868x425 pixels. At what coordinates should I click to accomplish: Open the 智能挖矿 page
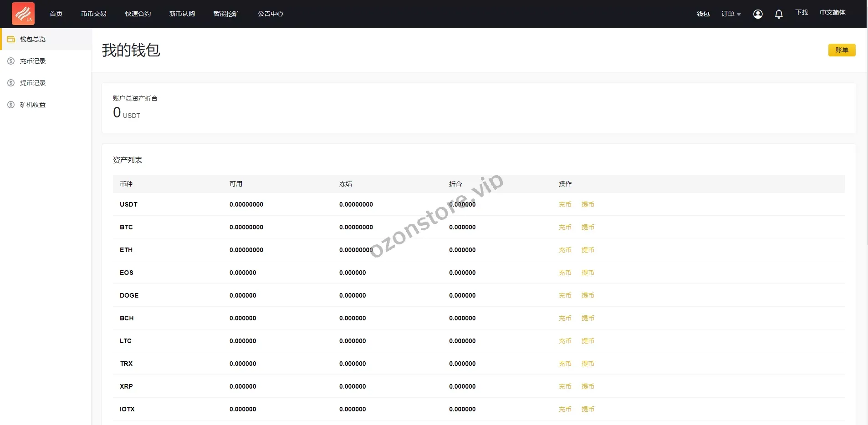coord(226,14)
